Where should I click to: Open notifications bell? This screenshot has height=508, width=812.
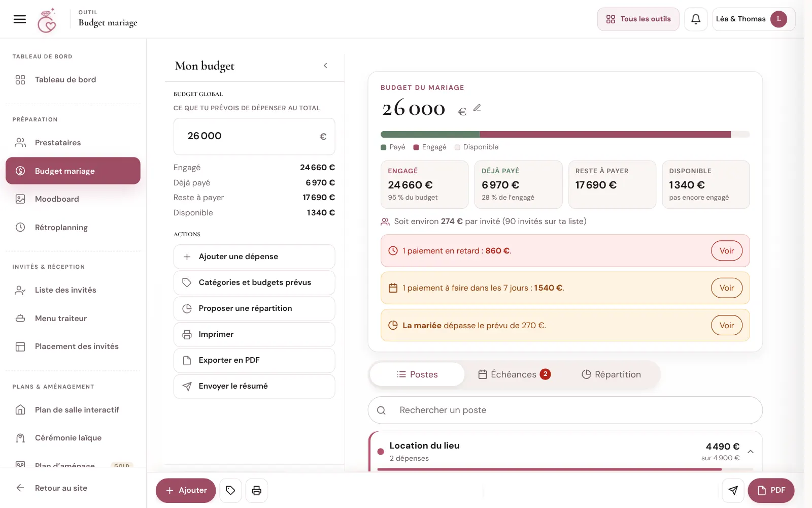tap(696, 19)
